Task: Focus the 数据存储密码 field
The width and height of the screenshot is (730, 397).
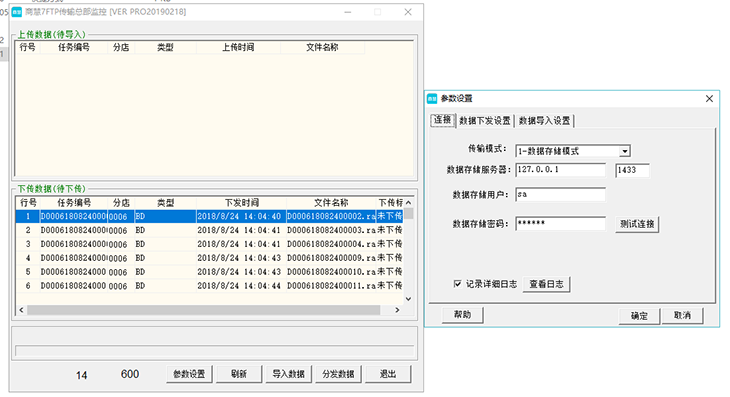Action: click(x=561, y=223)
